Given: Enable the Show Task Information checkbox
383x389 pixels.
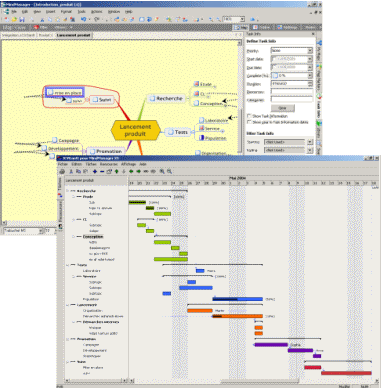Looking at the screenshot, I should point(249,116).
